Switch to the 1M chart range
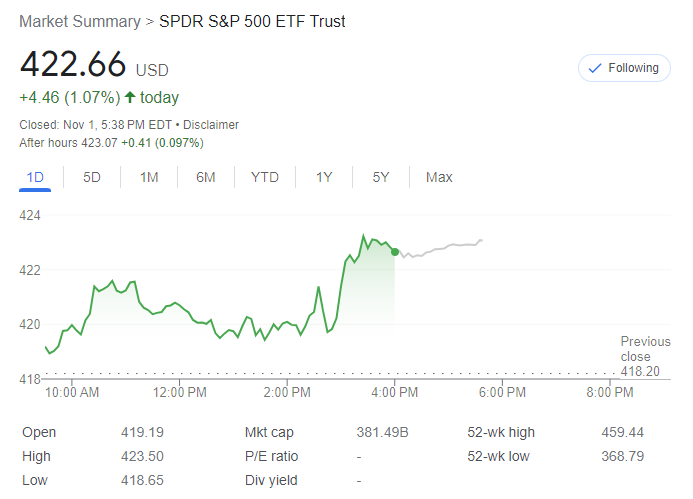 (x=149, y=177)
